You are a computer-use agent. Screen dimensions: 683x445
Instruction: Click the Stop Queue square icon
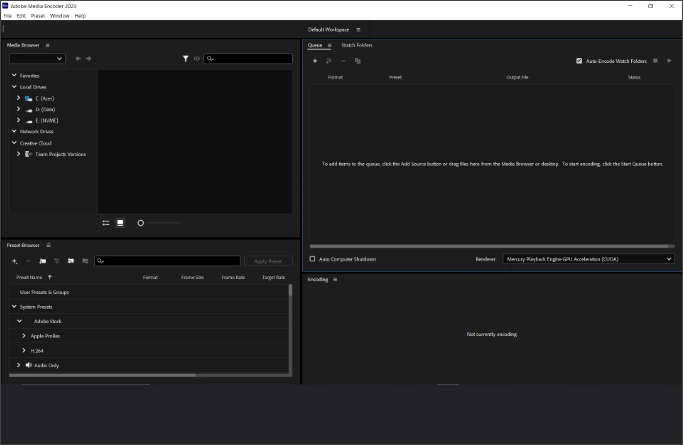coord(656,61)
